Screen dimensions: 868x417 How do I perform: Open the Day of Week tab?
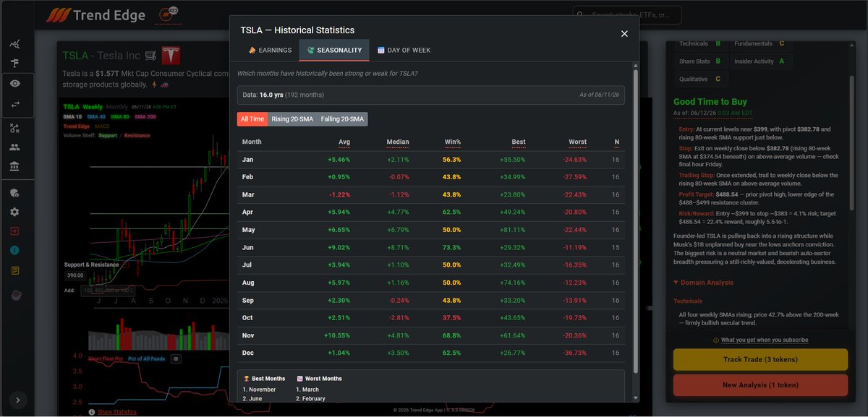point(404,50)
